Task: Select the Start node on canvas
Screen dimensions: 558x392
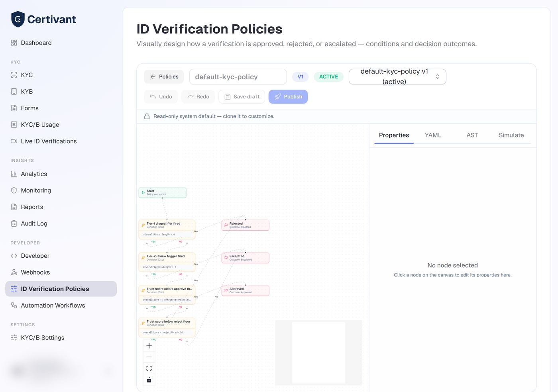Action: 163,192
